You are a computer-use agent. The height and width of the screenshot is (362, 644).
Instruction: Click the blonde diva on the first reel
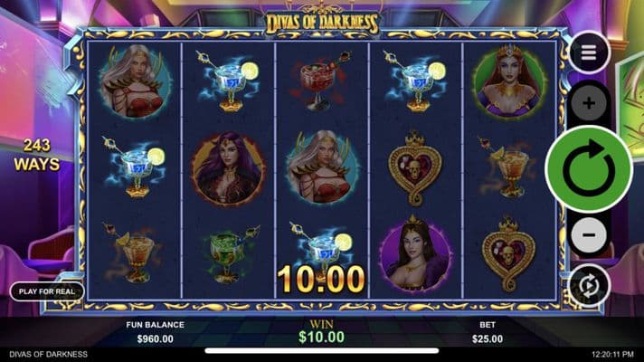[135, 81]
